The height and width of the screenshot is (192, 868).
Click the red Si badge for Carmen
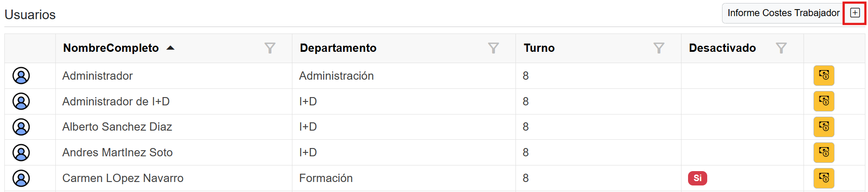click(697, 178)
